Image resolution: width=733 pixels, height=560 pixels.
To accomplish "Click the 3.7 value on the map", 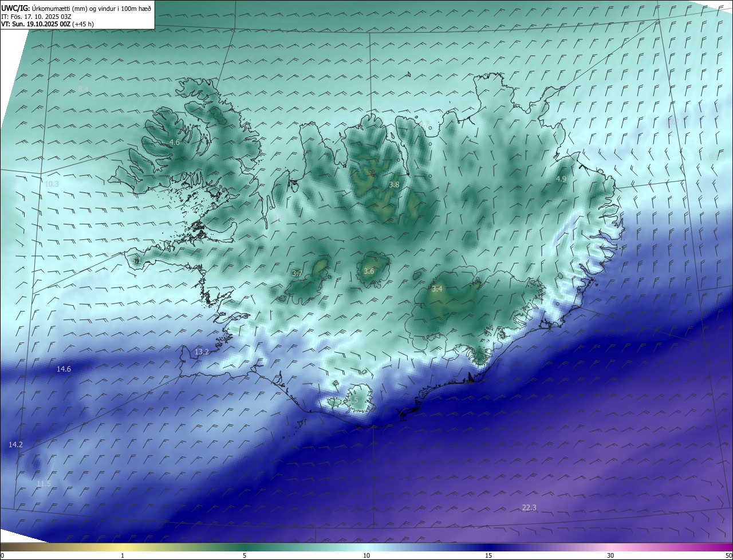I will 297,274.
